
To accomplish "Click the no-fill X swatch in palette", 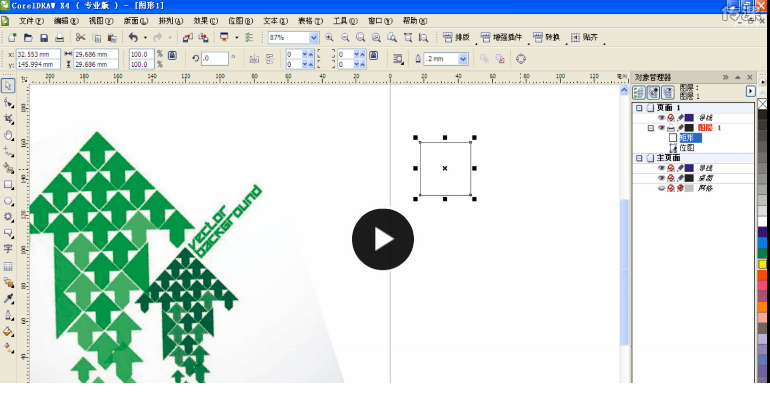I will coord(762,104).
